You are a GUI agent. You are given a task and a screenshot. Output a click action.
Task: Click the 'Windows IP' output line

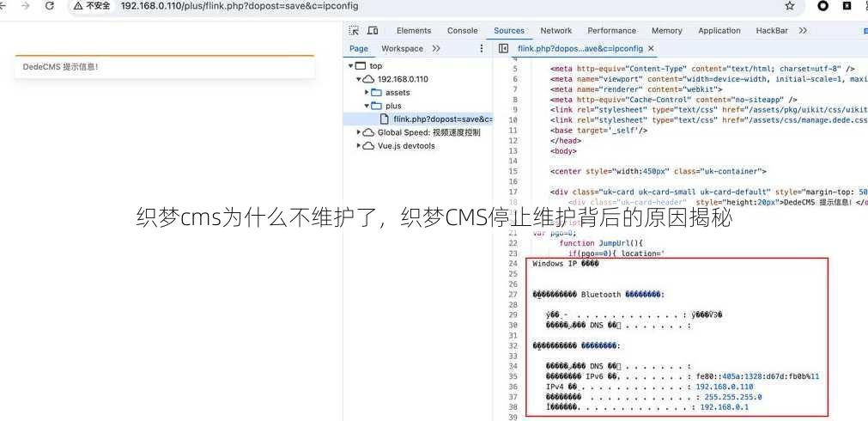566,264
